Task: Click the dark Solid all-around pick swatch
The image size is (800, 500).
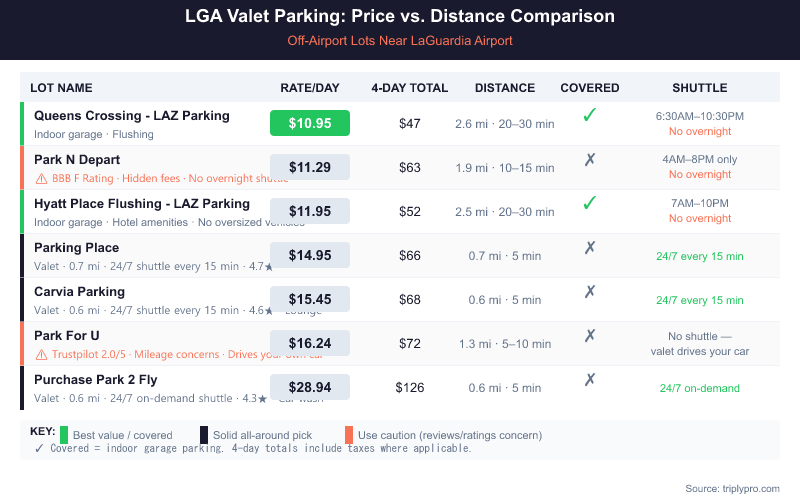Action: point(204,435)
